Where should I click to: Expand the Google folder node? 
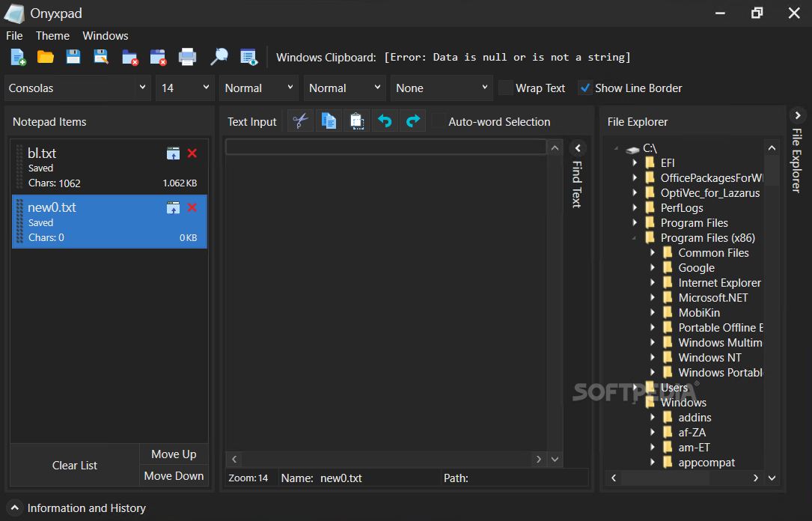click(653, 268)
